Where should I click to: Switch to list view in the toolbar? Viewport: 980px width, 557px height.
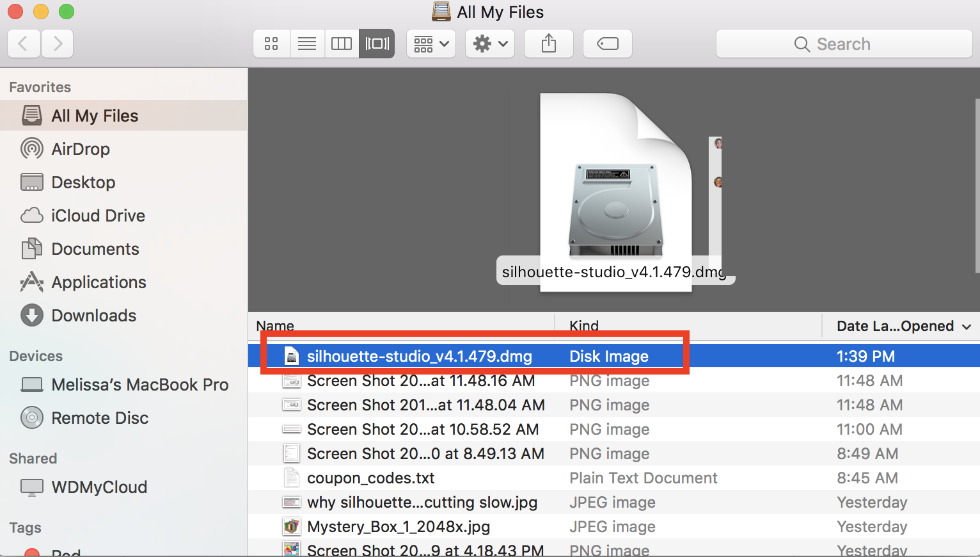coord(307,43)
